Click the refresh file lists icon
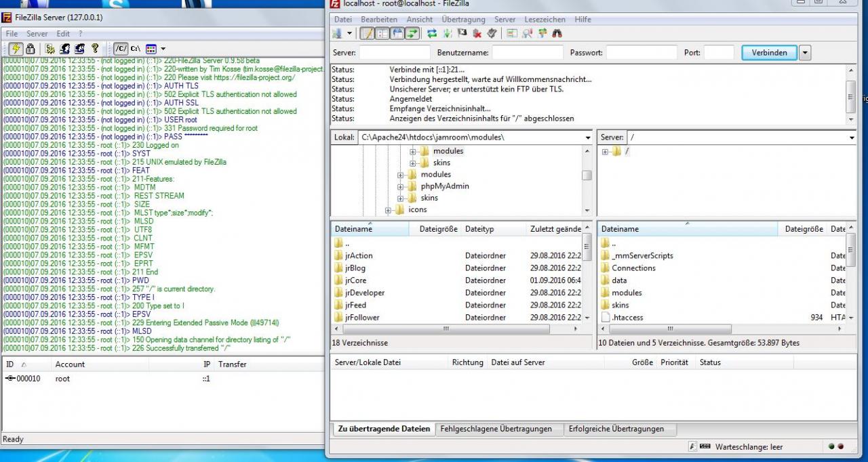Viewport: 868px width, 462px height. [x=431, y=33]
